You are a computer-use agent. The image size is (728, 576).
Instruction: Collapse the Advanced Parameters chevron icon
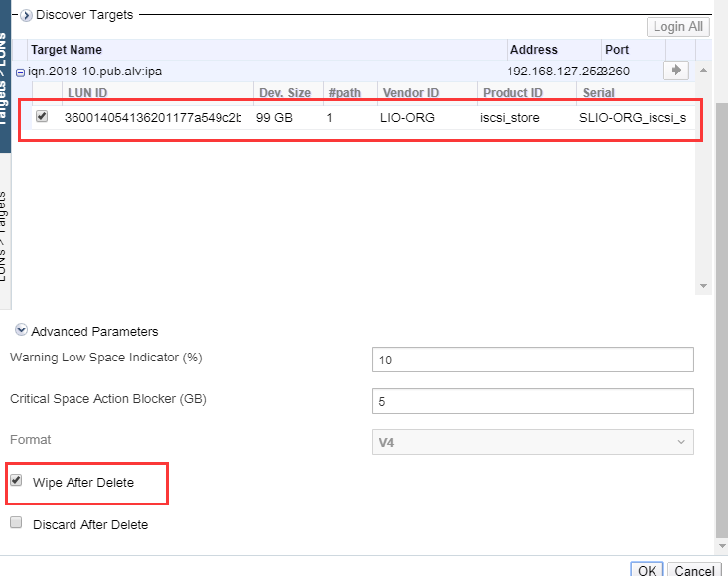click(21, 330)
